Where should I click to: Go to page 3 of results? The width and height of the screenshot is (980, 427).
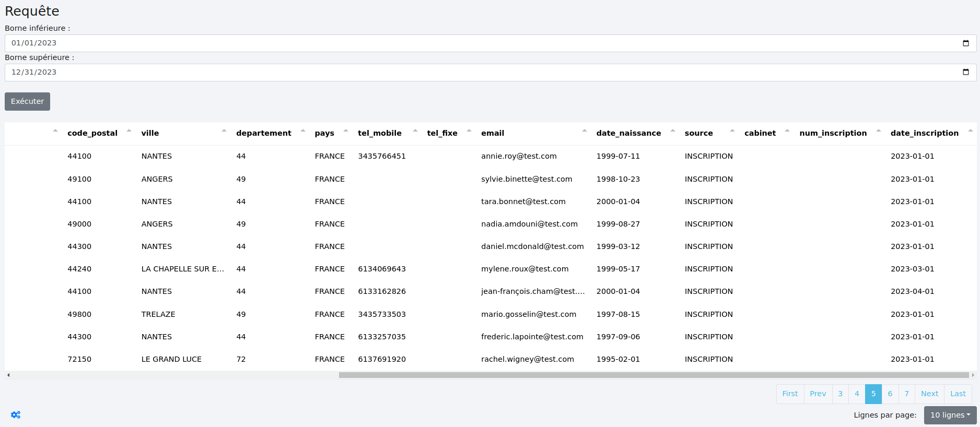840,394
